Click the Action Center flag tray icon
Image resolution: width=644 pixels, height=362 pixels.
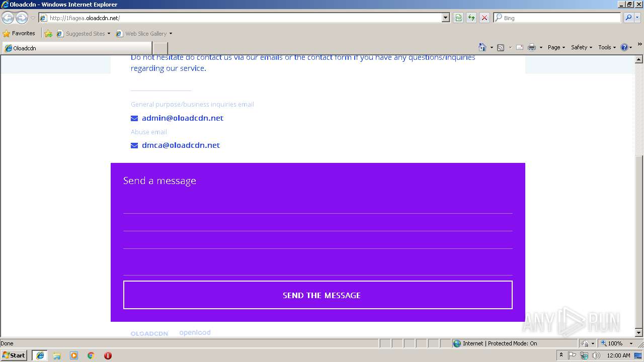pos(572,355)
